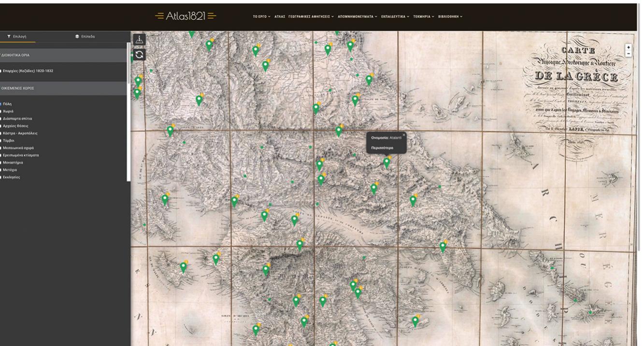Zoom out with the minus map control
Image resolution: width=644 pixels, height=346 pixels.
point(628,54)
